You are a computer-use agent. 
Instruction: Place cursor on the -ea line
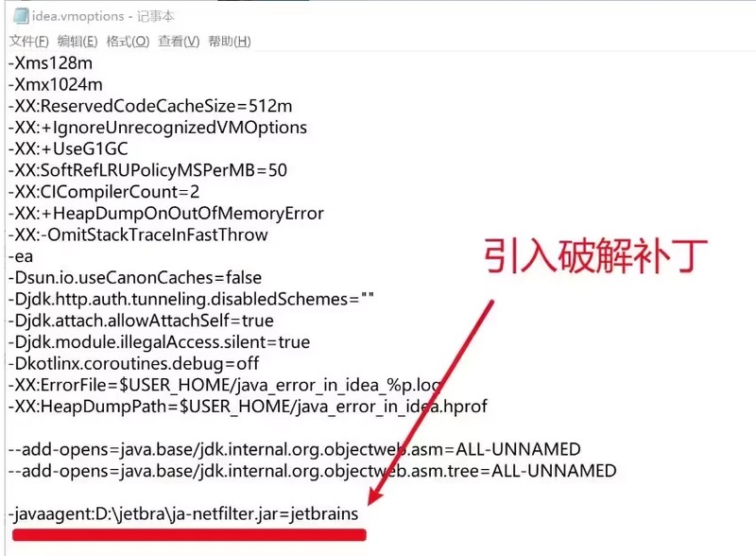click(x=21, y=257)
